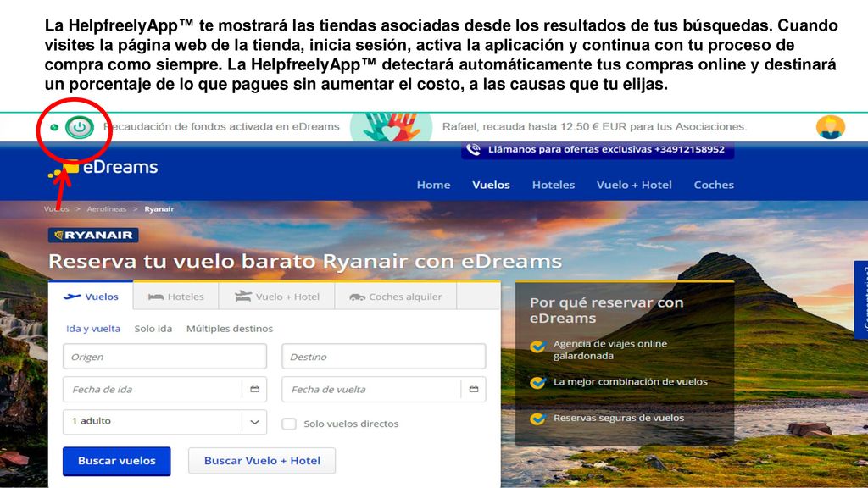Click the Buscar Vuelo + Hotel button

[x=262, y=461]
